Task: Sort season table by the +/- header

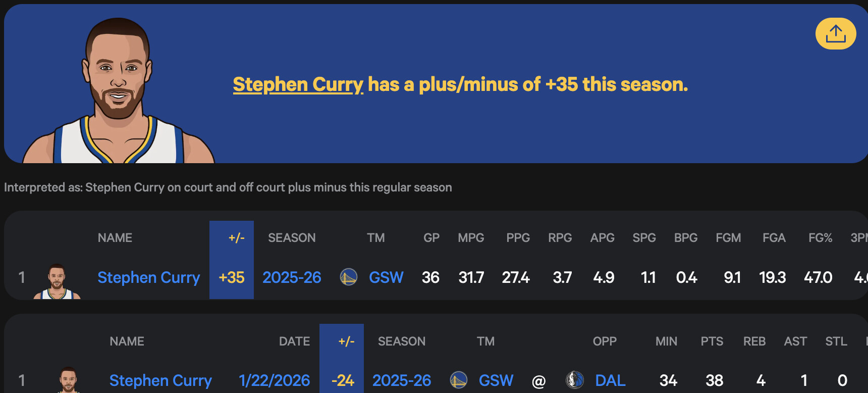Action: click(236, 238)
